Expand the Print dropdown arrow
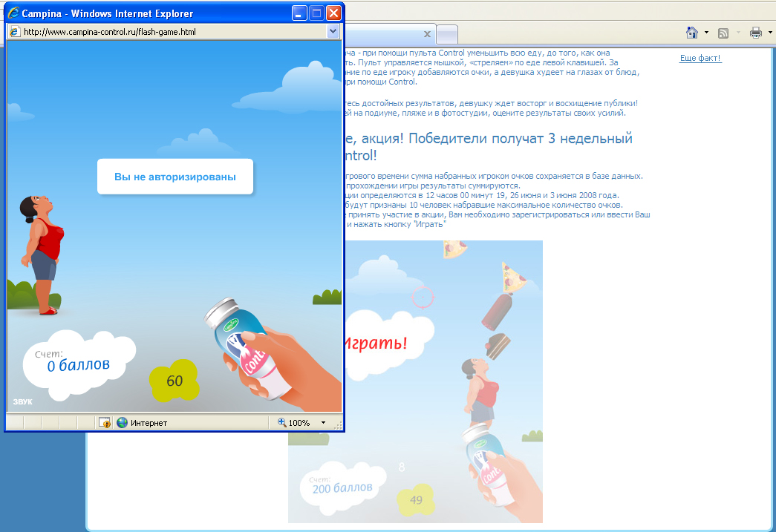Screen dimensions: 776x532 pyautogui.click(x=770, y=33)
